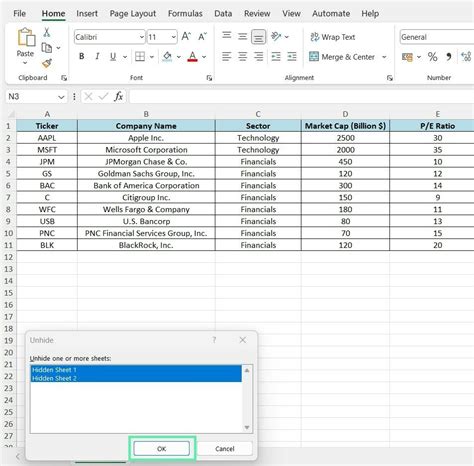Click the formula bar input
The height and width of the screenshot is (466, 474).
tap(301, 97)
